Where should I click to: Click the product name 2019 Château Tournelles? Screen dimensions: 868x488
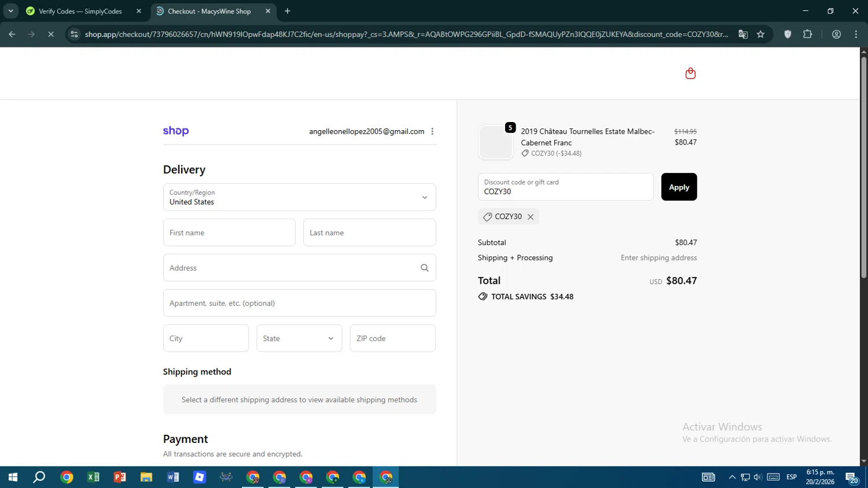tap(587, 137)
